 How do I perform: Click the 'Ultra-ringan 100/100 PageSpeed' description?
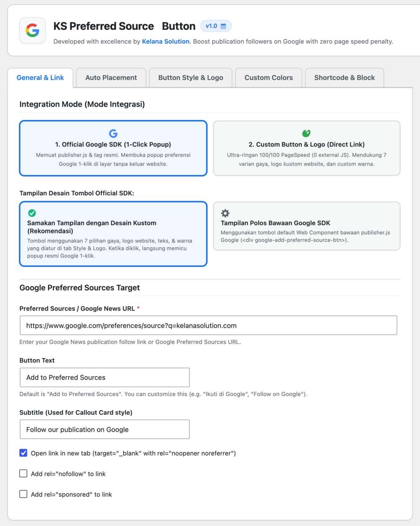point(307,160)
